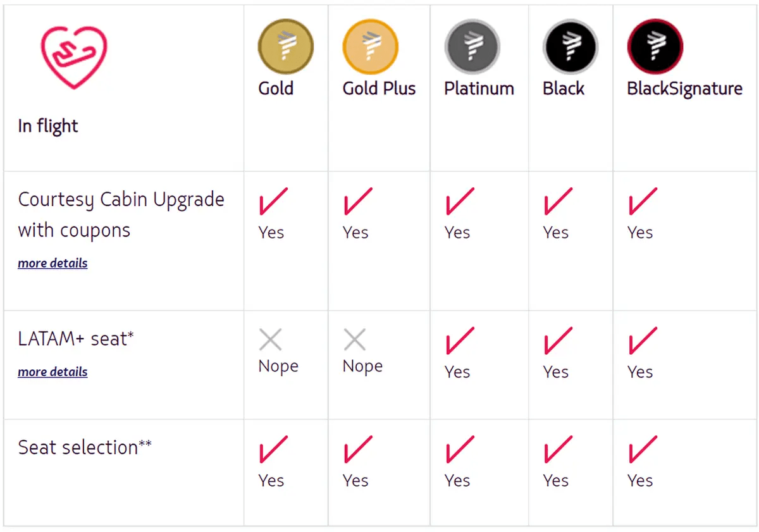Click the BlackSignature tier badge icon

pyautogui.click(x=655, y=47)
